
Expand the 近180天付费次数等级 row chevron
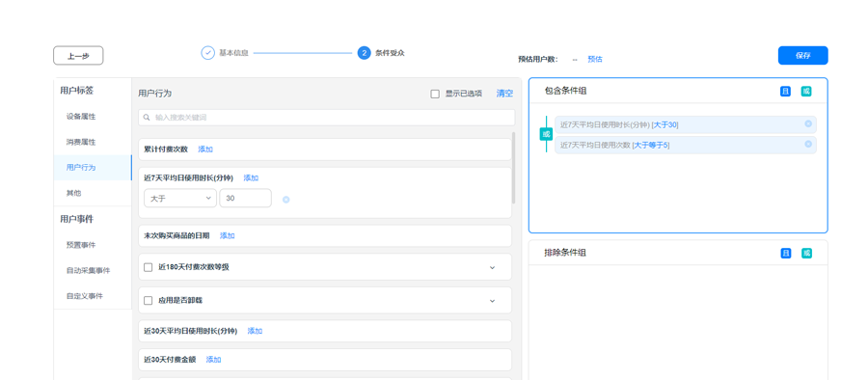[x=492, y=267]
